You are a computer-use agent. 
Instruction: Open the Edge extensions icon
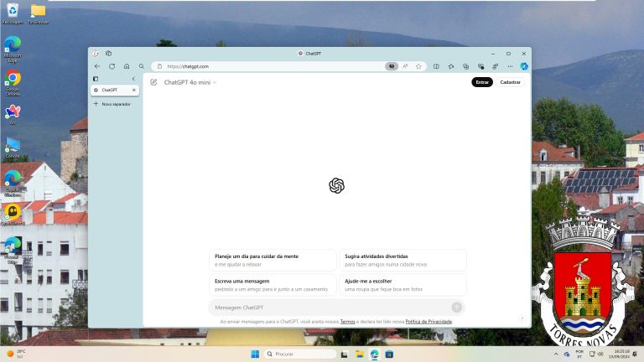click(x=496, y=66)
